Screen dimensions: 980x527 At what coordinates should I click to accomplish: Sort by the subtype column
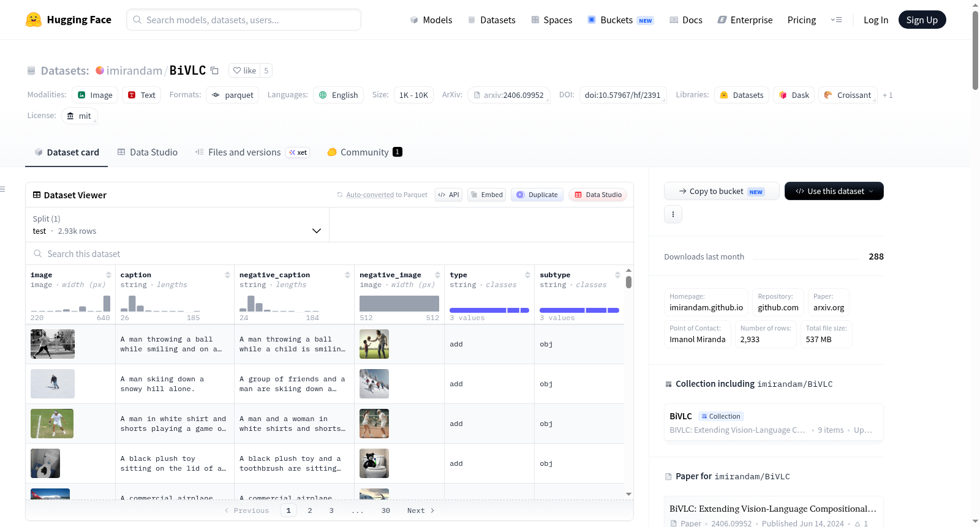(617, 275)
